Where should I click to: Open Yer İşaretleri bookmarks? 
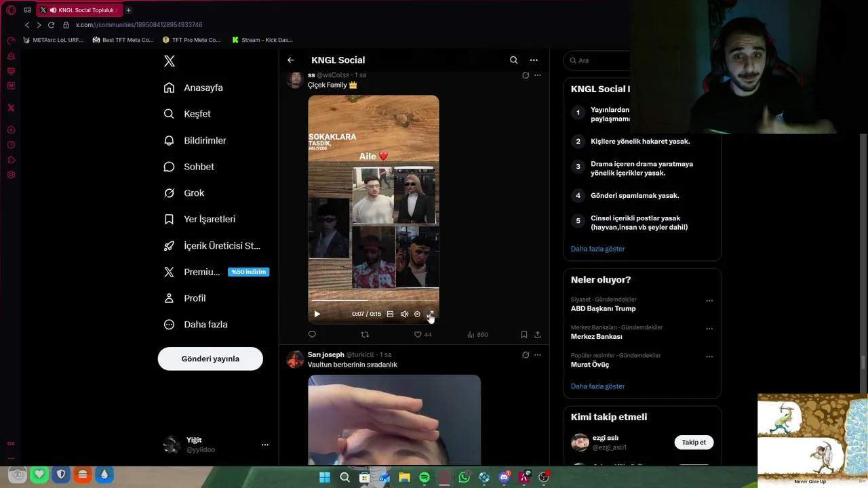tap(200, 219)
